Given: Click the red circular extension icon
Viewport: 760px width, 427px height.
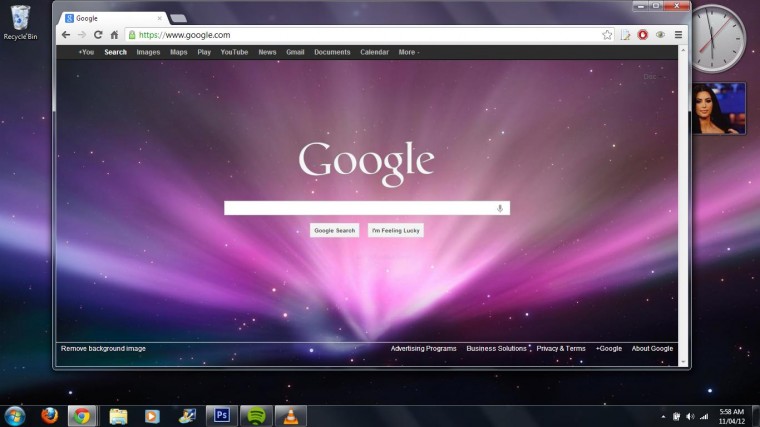Looking at the screenshot, I should tap(643, 35).
